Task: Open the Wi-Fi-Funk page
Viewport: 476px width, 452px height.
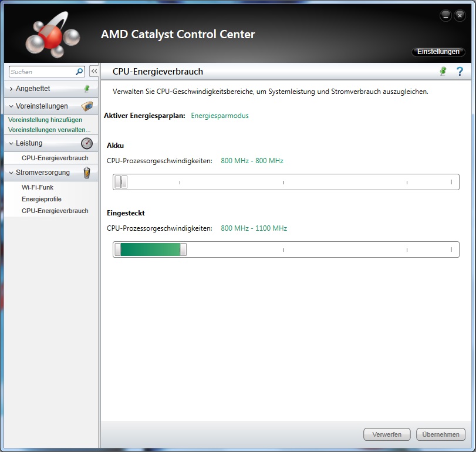Action: point(38,187)
